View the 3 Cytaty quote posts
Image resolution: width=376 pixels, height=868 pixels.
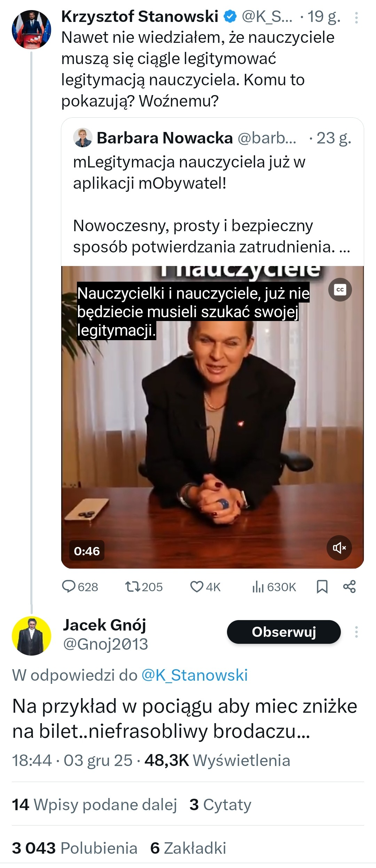pos(220,805)
